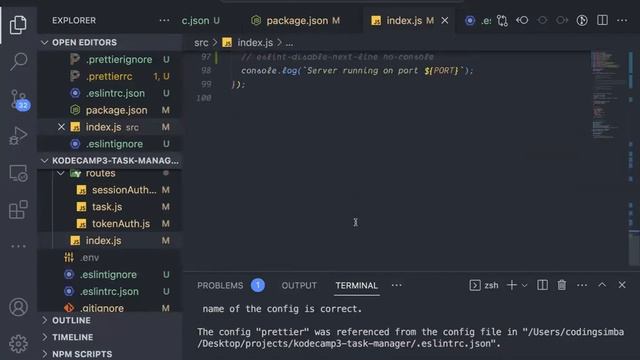640x360 pixels.
Task: Maximize the panel size with the caret
Action: [x=602, y=285]
